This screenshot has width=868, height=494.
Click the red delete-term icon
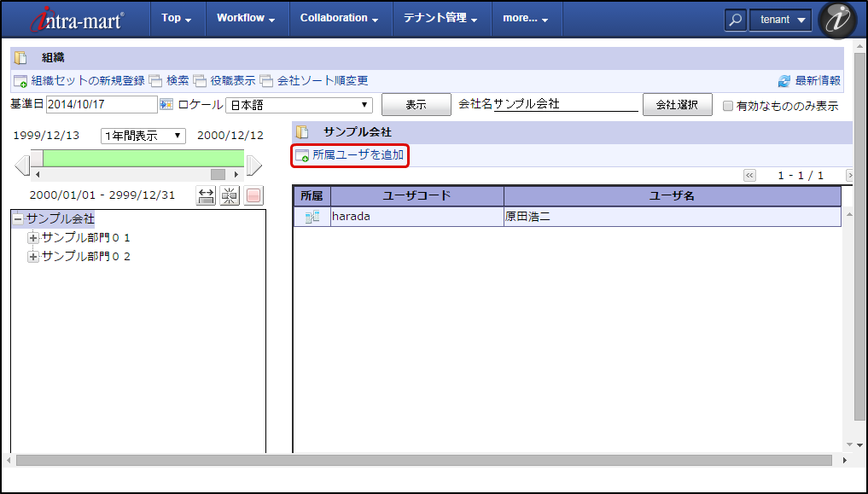coord(253,195)
